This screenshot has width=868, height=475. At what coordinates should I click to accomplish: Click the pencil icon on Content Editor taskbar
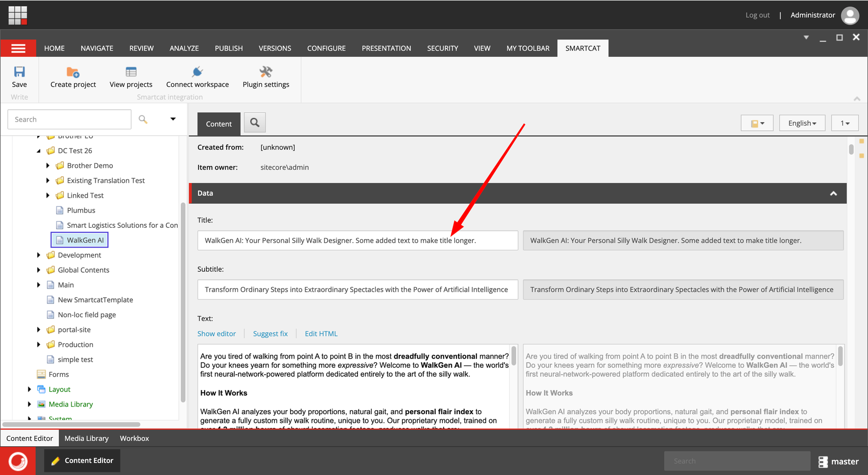55,461
